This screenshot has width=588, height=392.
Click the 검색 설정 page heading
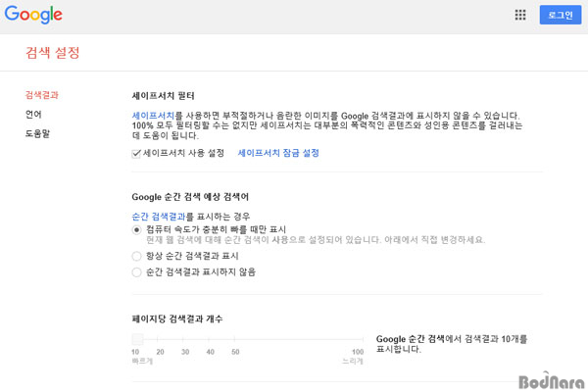point(53,53)
